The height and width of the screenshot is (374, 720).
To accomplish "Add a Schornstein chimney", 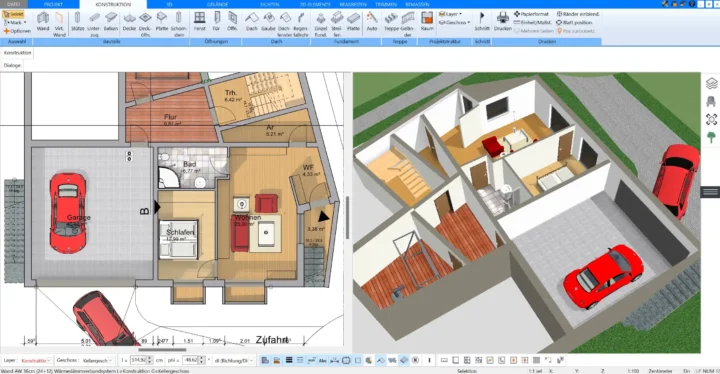I will pos(179,24).
